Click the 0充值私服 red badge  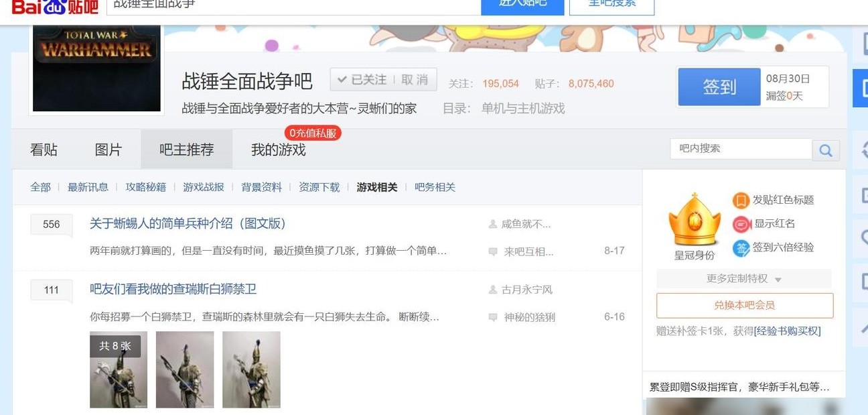click(x=313, y=133)
